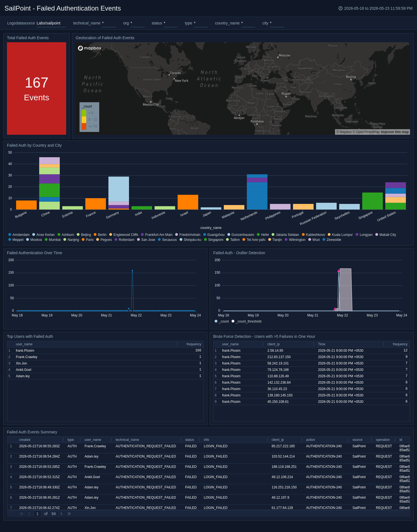Screen dimensions: 417x532
Task: Click the pink outlier triangle marker at peak
Action: click(339, 271)
